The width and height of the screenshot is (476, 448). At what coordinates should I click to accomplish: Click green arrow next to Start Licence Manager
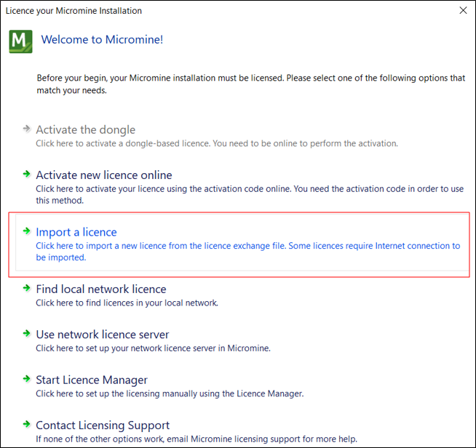[27, 379]
